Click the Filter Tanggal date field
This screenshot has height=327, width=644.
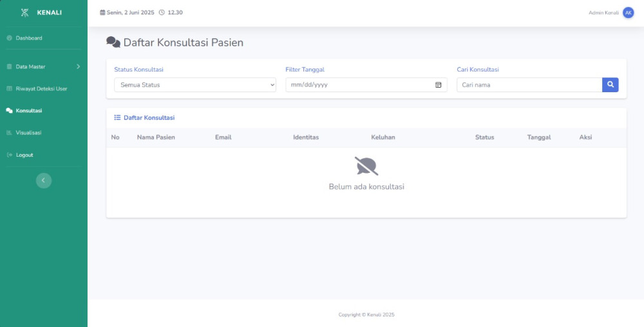point(366,84)
